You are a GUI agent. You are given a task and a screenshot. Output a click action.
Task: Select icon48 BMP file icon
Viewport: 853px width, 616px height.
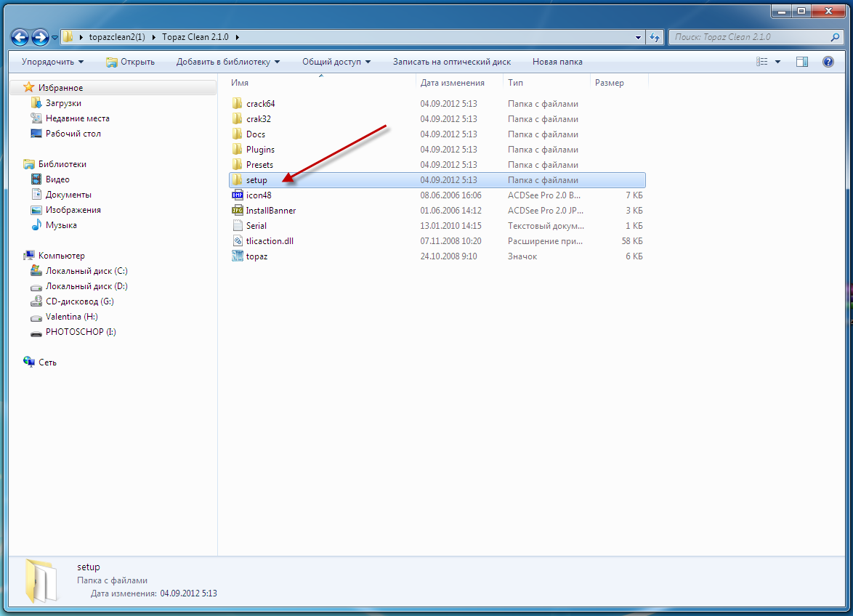click(237, 195)
